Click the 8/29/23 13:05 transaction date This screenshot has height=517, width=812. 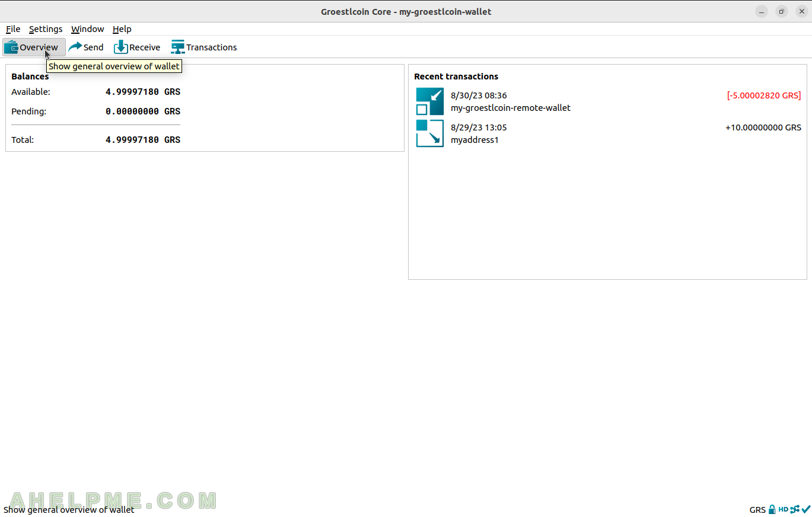479,127
